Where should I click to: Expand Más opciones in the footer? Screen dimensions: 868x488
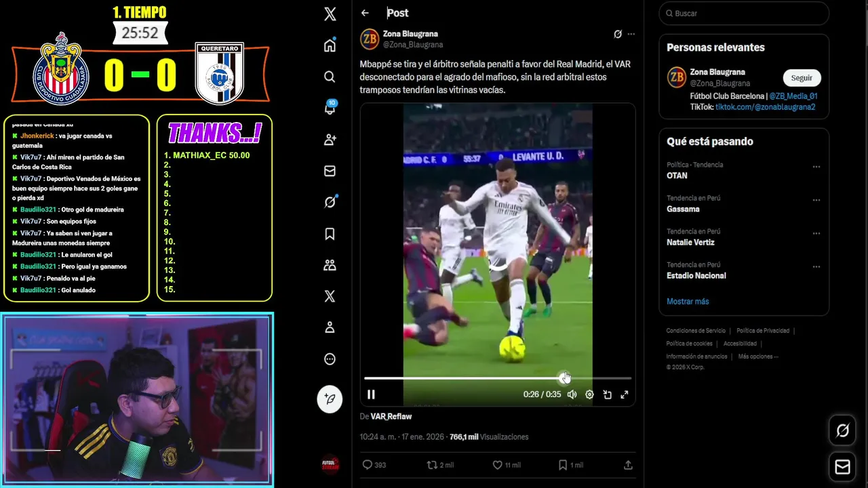(758, 357)
